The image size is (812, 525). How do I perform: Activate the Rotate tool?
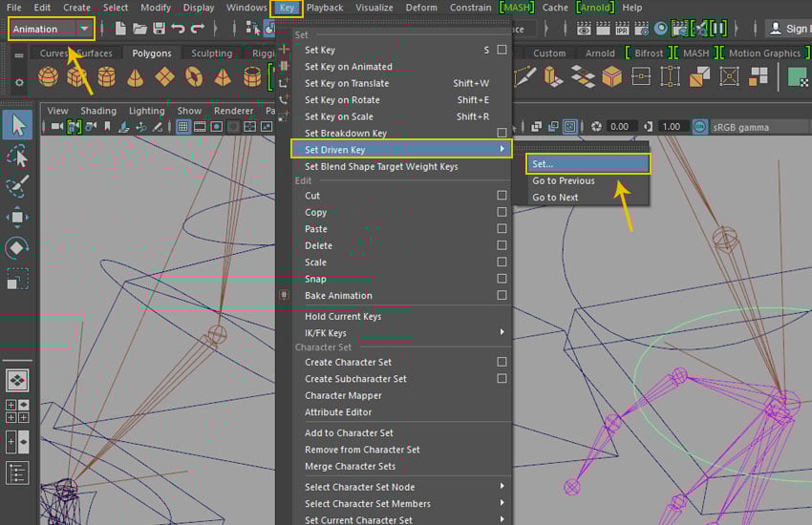[17, 248]
